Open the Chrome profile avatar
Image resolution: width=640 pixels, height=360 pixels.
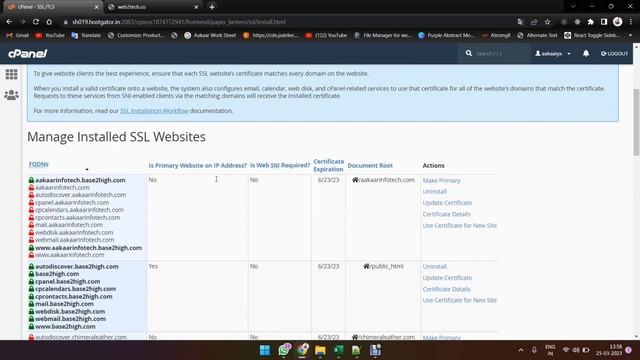coord(618,22)
